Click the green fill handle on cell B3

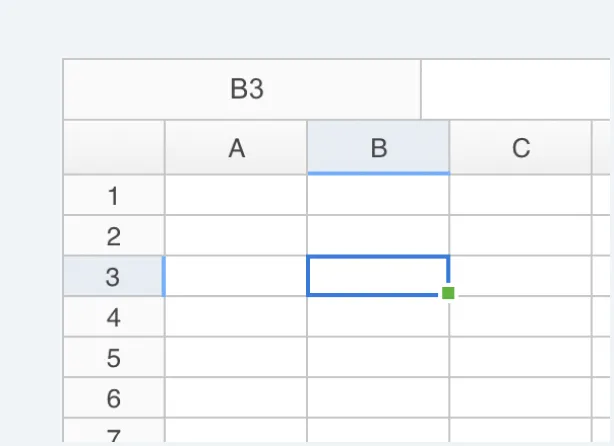point(448,293)
